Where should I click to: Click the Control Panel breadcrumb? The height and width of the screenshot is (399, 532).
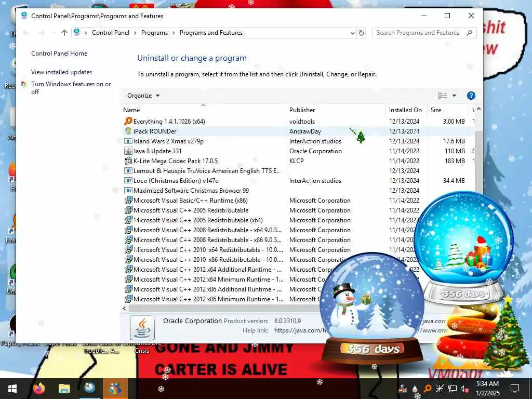111,33
